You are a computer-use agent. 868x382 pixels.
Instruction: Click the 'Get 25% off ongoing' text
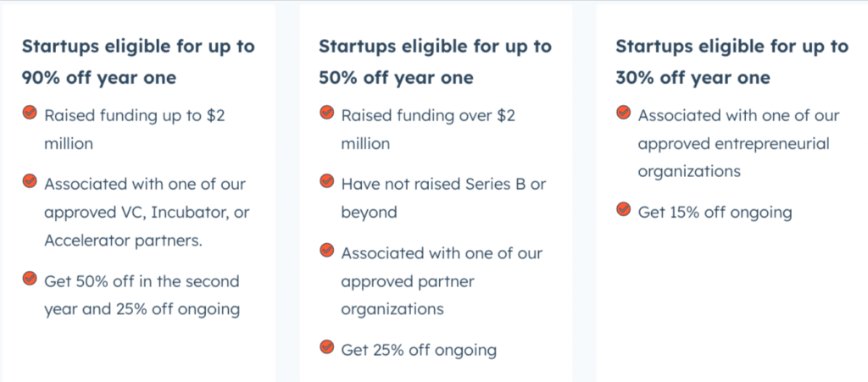pyautogui.click(x=419, y=350)
